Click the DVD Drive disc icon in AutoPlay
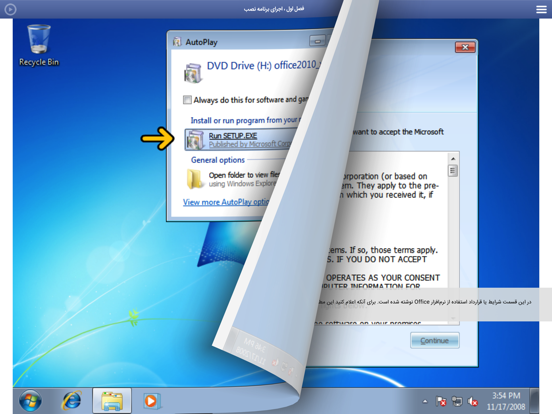Viewport: 552px width, 414px height. (x=193, y=73)
